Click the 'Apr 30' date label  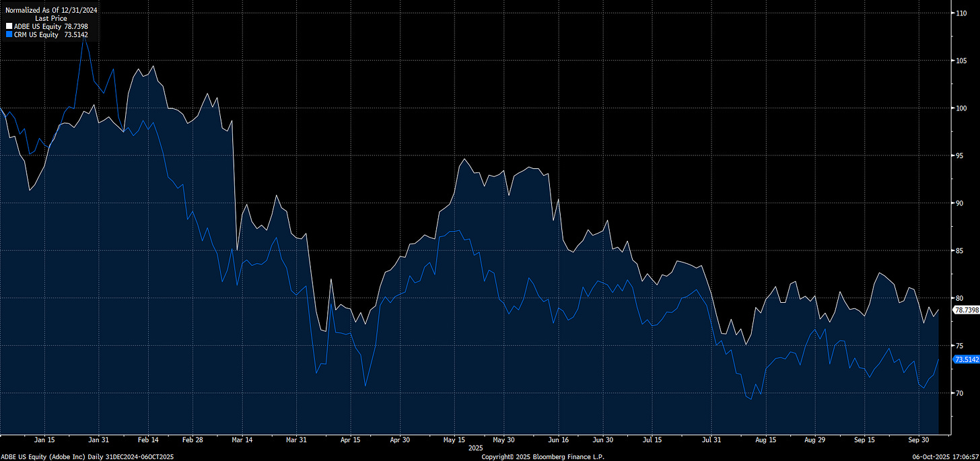coord(400,440)
